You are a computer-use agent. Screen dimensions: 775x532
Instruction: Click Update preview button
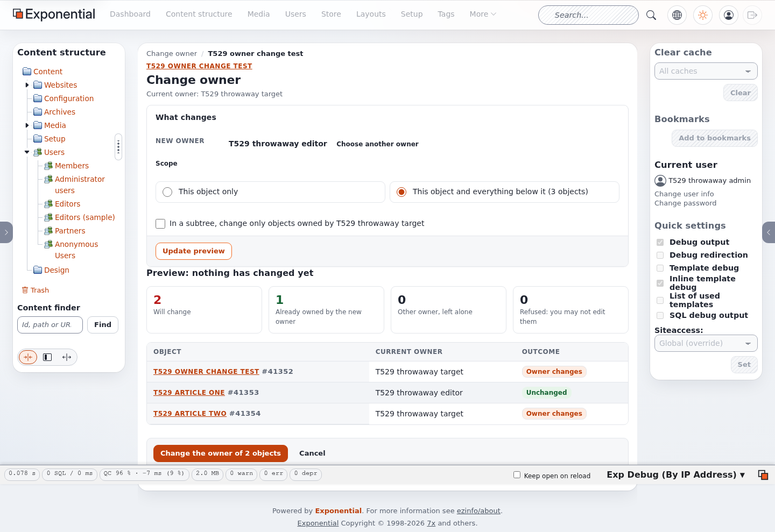194,251
